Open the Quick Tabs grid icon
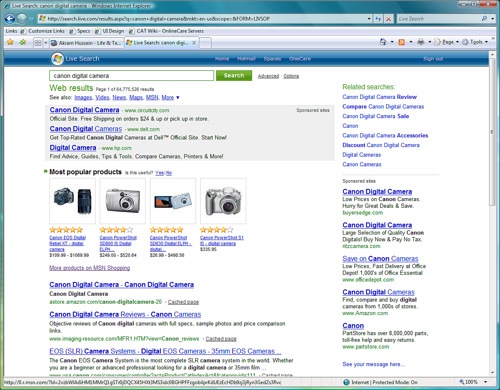This screenshot has height=390, width=500. [38, 43]
